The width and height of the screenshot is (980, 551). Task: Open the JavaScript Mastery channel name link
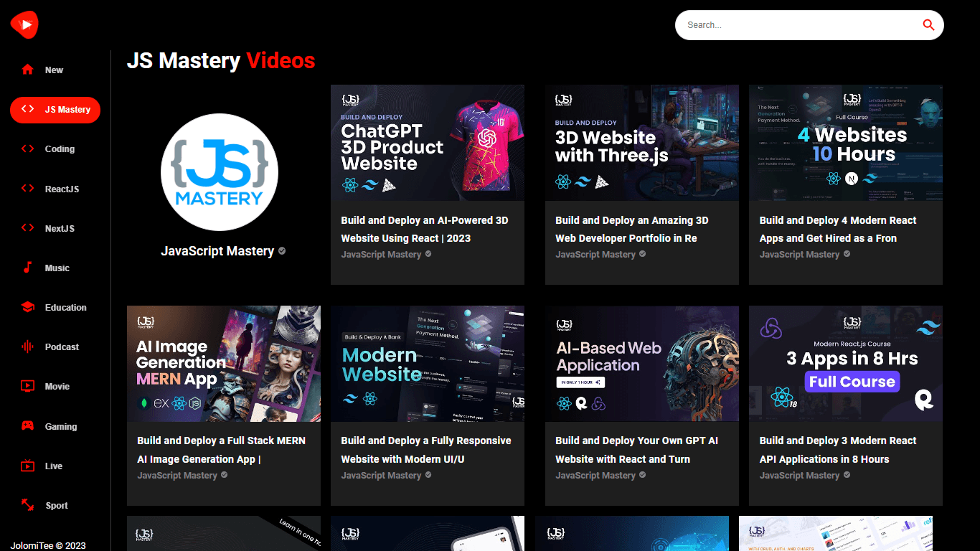pyautogui.click(x=217, y=251)
